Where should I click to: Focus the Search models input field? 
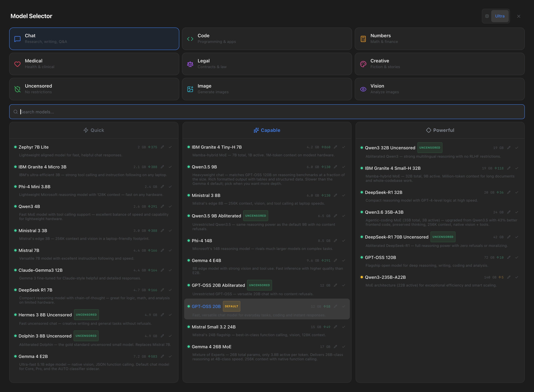click(267, 112)
